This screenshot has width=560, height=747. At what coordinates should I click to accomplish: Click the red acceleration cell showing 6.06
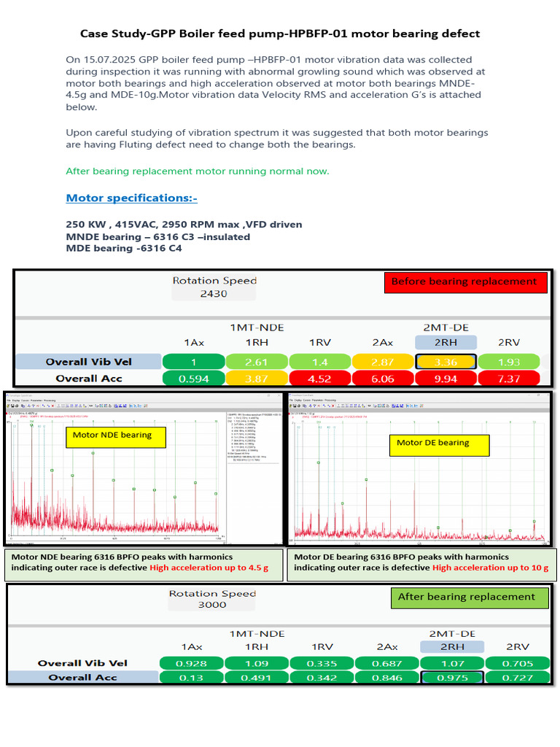pos(382,379)
